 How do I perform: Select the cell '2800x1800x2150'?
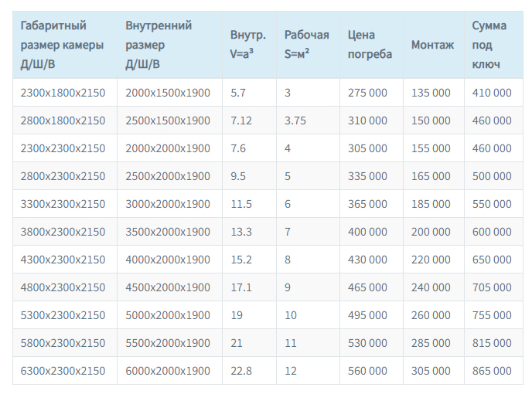click(x=65, y=121)
